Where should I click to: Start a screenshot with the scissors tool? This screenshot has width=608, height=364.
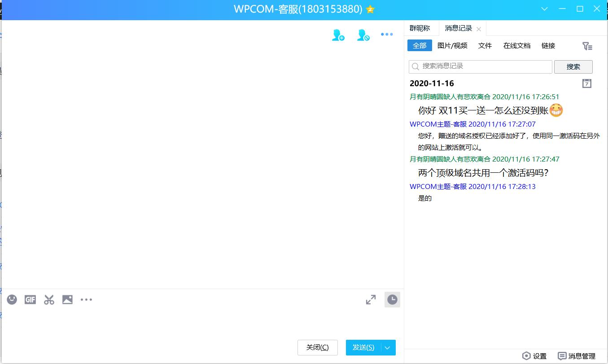pyautogui.click(x=49, y=300)
